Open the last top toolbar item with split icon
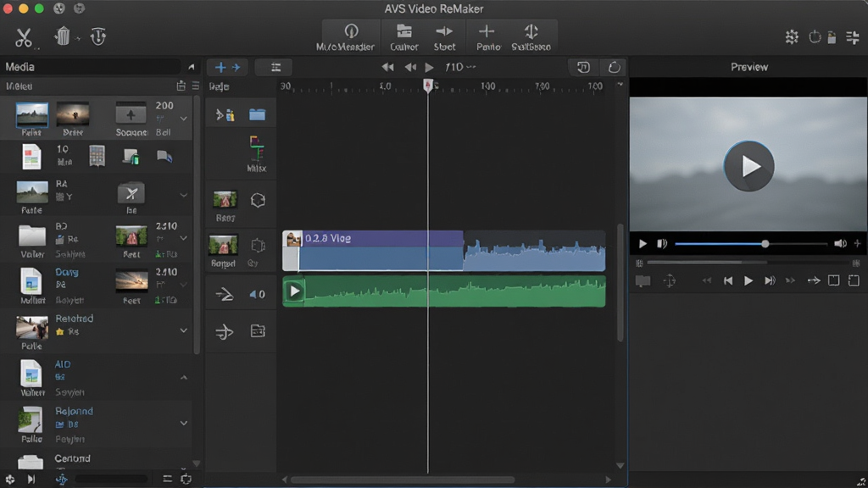This screenshot has width=868, height=488. click(x=531, y=37)
